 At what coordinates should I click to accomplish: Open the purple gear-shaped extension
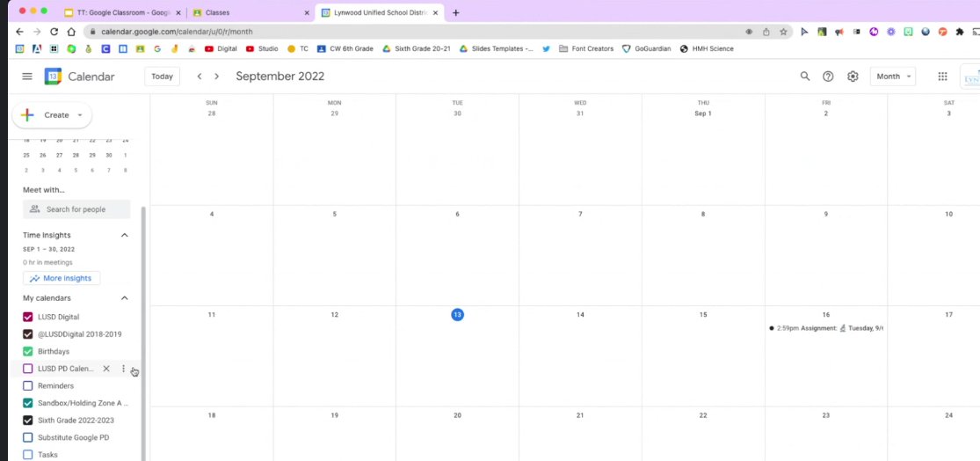[x=891, y=32]
